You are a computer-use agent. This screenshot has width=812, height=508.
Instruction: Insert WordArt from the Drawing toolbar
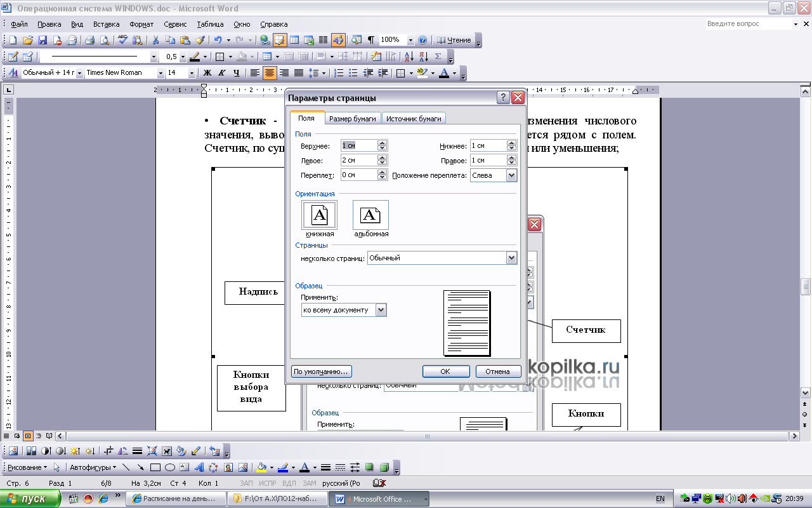pos(199,467)
